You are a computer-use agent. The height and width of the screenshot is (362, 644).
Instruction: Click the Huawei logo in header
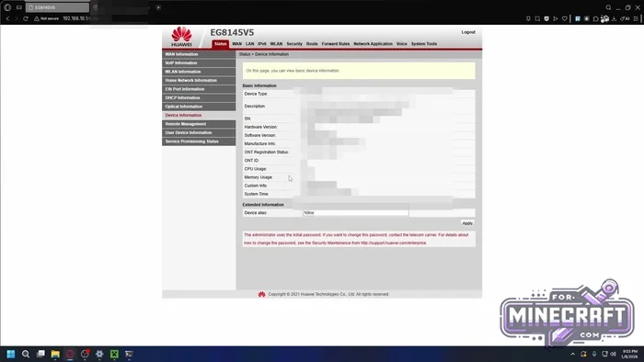[x=181, y=37]
